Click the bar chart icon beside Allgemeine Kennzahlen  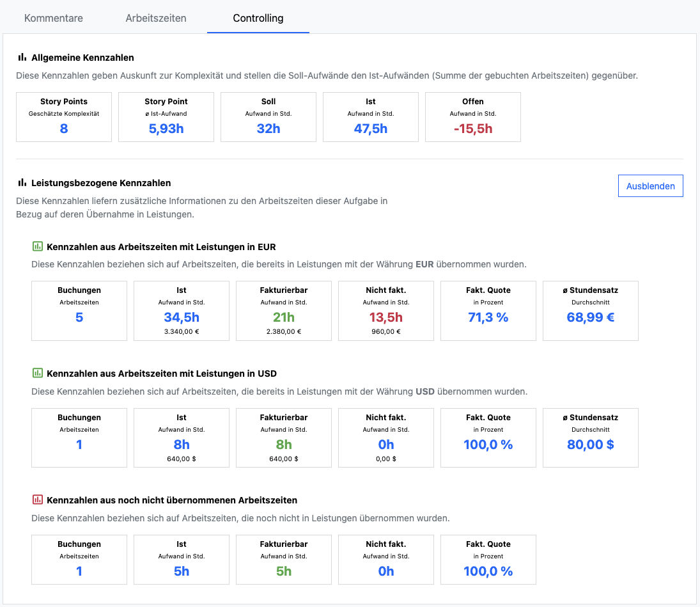point(22,57)
